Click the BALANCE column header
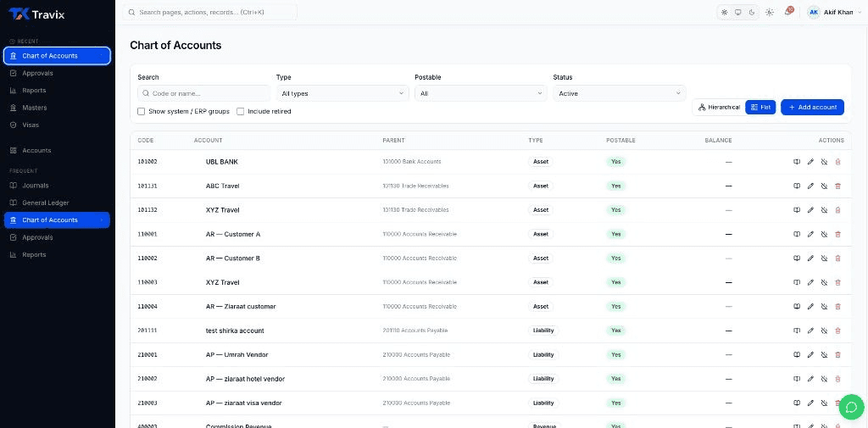The width and height of the screenshot is (868, 428). 718,141
